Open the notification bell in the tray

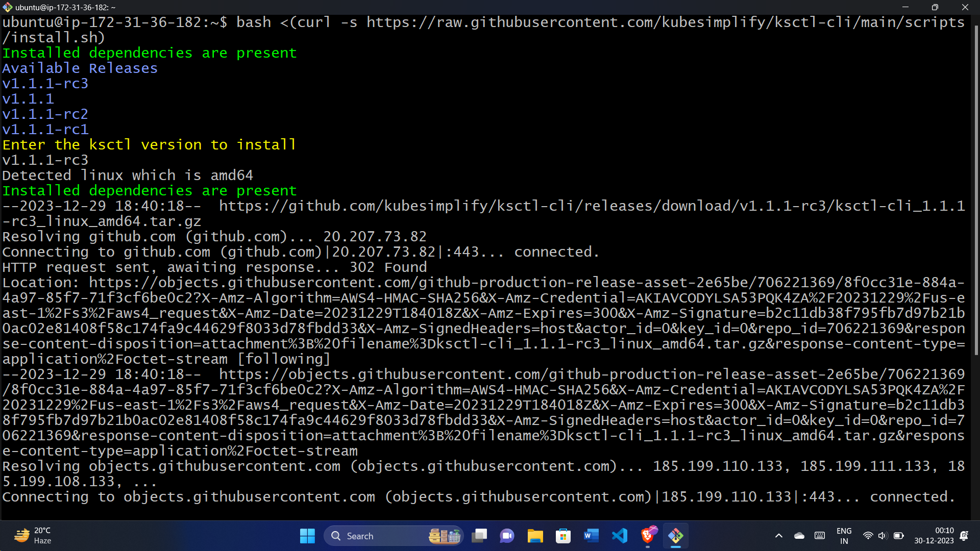click(x=964, y=536)
